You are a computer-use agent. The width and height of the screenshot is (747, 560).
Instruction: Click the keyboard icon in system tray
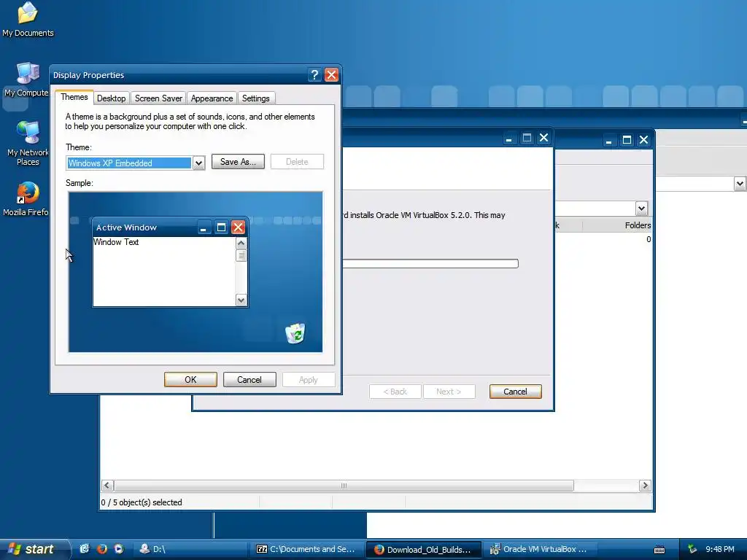[659, 550]
